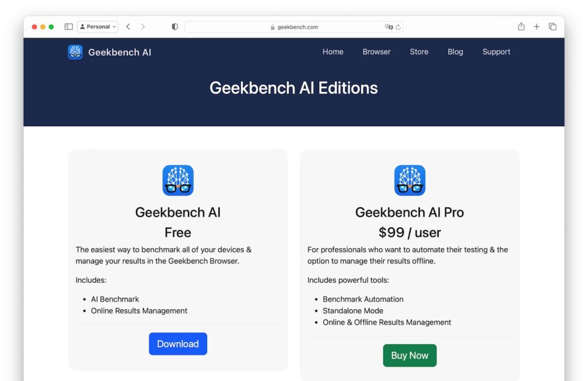Image resolution: width=588 pixels, height=381 pixels.
Task: Buy Geekbench AI Pro now
Action: pos(409,355)
